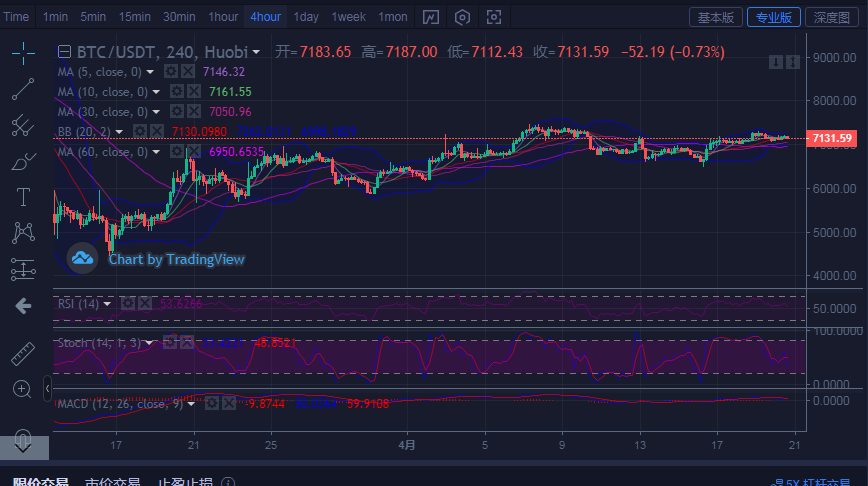
Task: Open settings for MA 60 indicator
Action: pyautogui.click(x=177, y=151)
